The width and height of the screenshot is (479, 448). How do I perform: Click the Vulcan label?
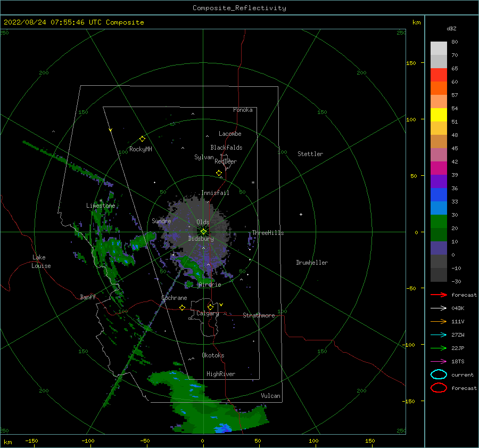[271, 396]
